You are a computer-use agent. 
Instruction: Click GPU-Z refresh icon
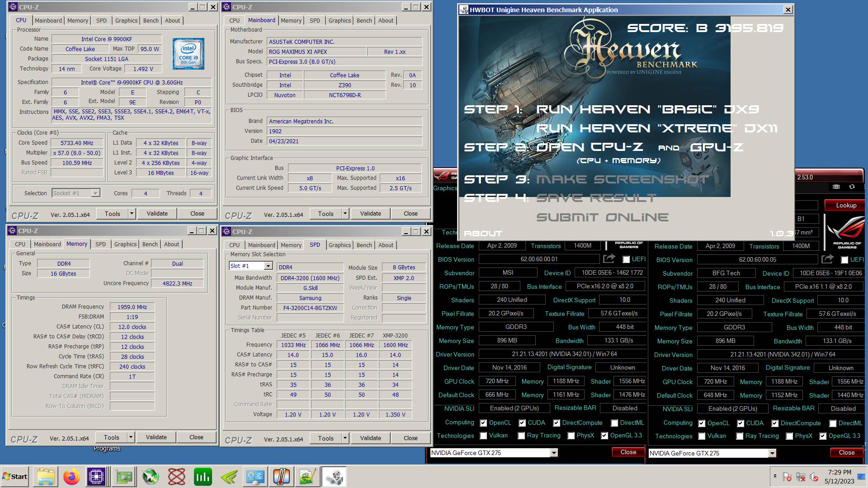point(852,187)
